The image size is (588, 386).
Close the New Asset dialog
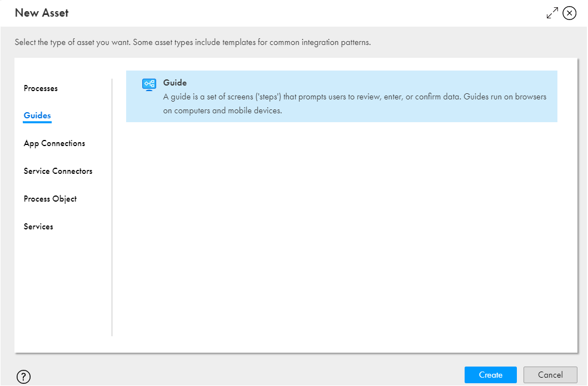[x=569, y=13]
